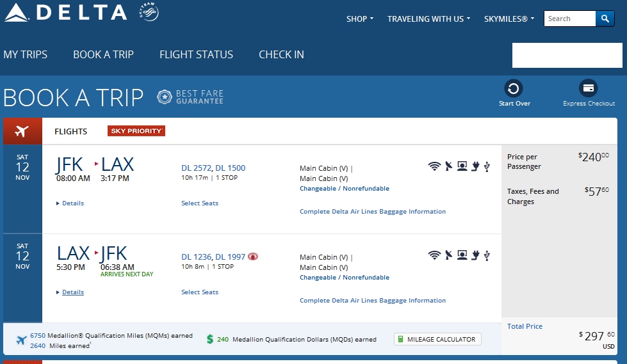Viewport: 627px width, 364px height.
Task: Click inside the Search text field
Action: click(569, 19)
